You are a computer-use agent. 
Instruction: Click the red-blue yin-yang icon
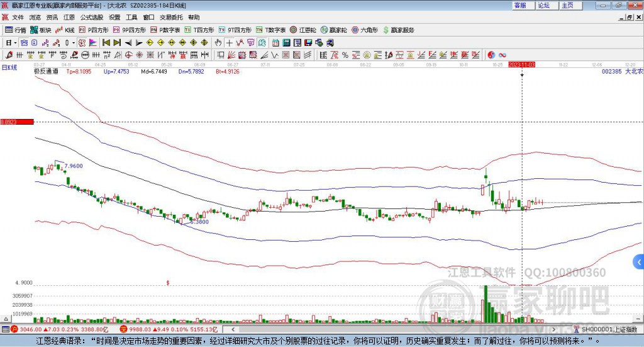tap(491, 55)
